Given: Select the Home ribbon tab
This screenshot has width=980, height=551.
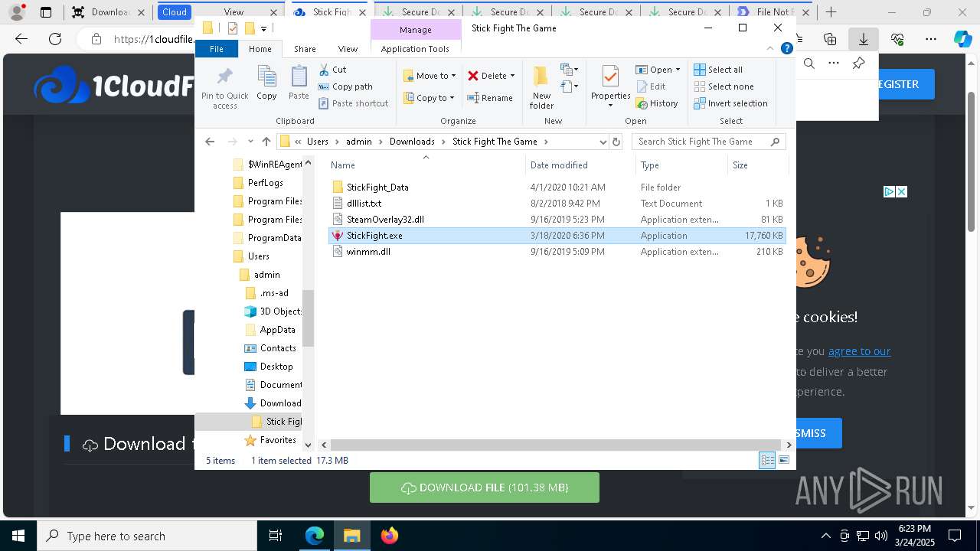Looking at the screenshot, I should click(260, 49).
